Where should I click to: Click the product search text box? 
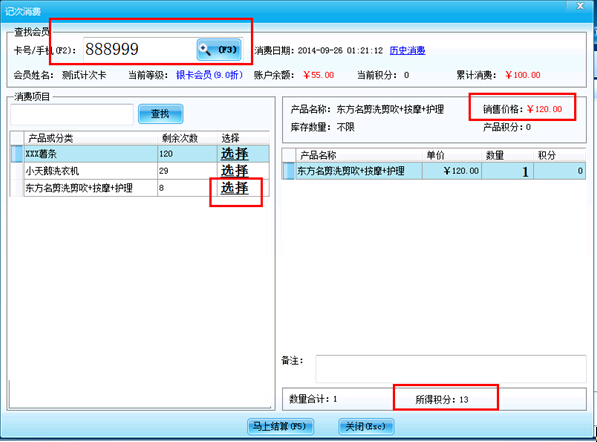click(x=72, y=114)
